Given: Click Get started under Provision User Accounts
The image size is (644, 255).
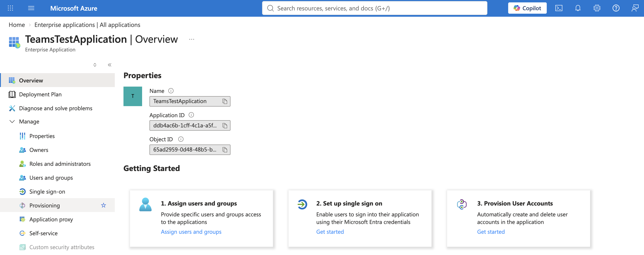Looking at the screenshot, I should 491,232.
